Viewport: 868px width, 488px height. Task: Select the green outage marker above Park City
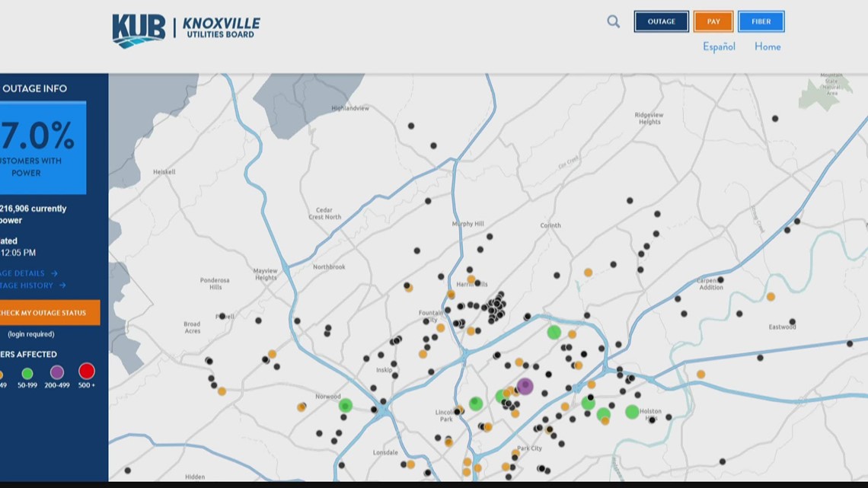point(499,396)
